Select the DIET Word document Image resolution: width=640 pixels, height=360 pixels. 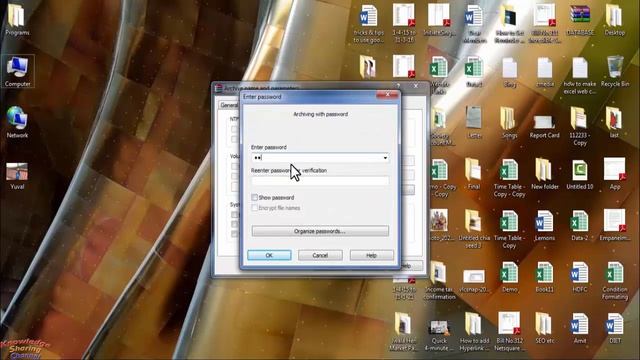coord(615,328)
